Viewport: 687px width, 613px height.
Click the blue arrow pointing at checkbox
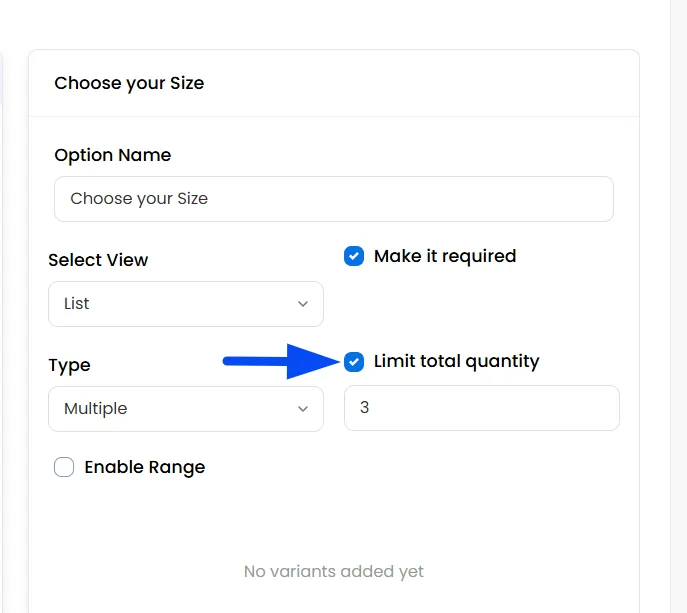click(281, 361)
